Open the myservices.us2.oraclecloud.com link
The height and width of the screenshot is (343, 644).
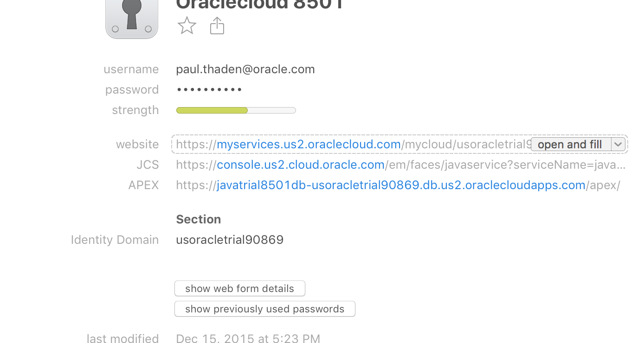point(309,144)
